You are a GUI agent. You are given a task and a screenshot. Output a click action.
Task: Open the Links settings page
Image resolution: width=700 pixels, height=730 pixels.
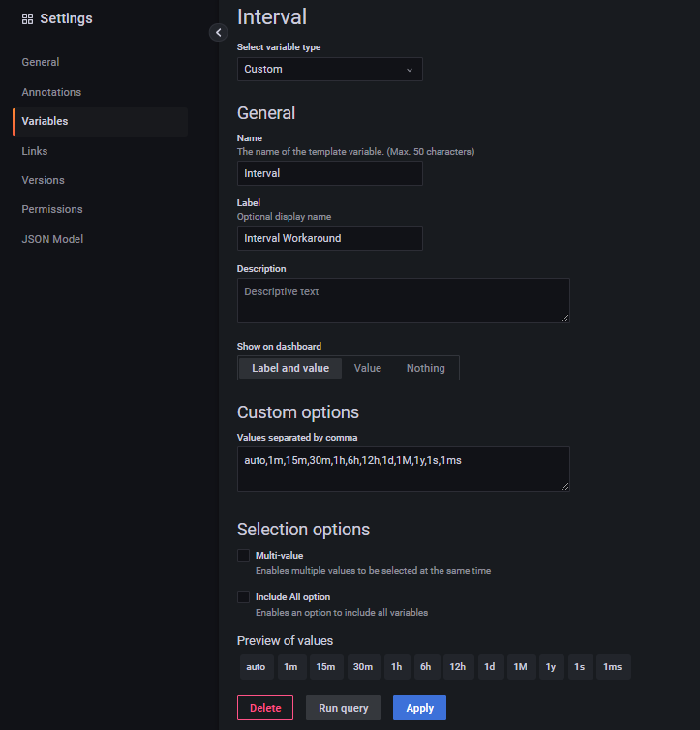(x=35, y=151)
